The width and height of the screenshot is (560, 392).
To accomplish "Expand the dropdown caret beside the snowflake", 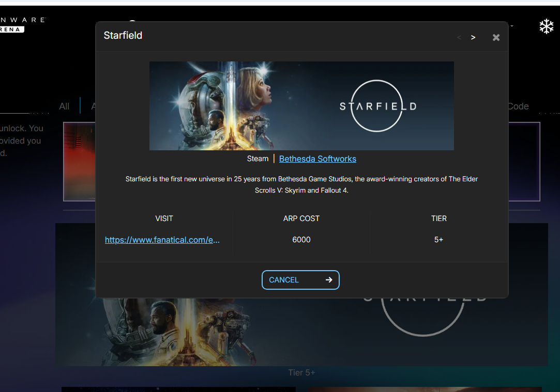I will [x=512, y=26].
